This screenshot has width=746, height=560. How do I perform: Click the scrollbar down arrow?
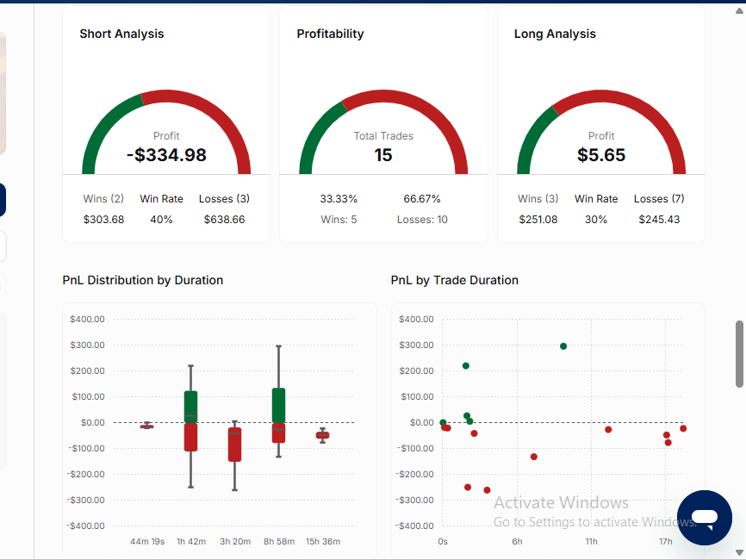pyautogui.click(x=739, y=552)
